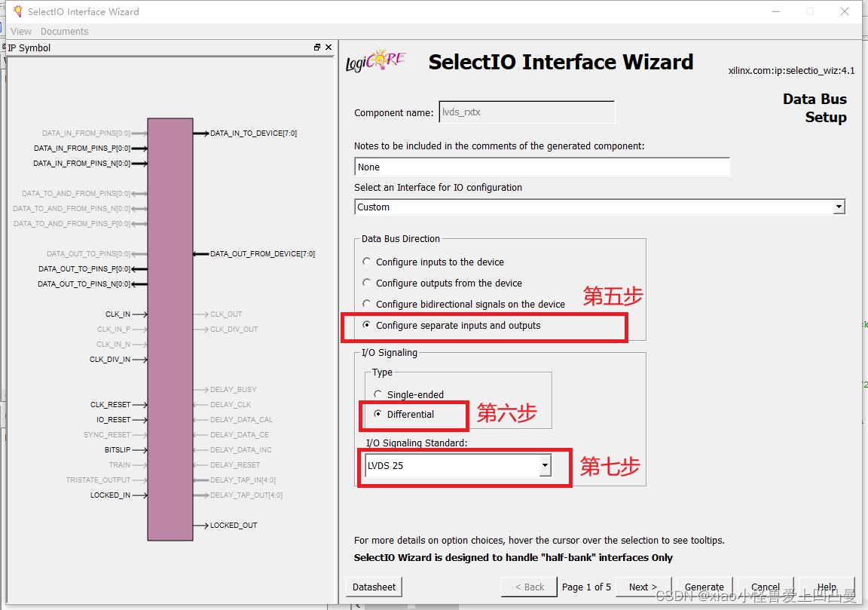
Task: Choose Single-ended I/O signaling
Action: [x=377, y=394]
